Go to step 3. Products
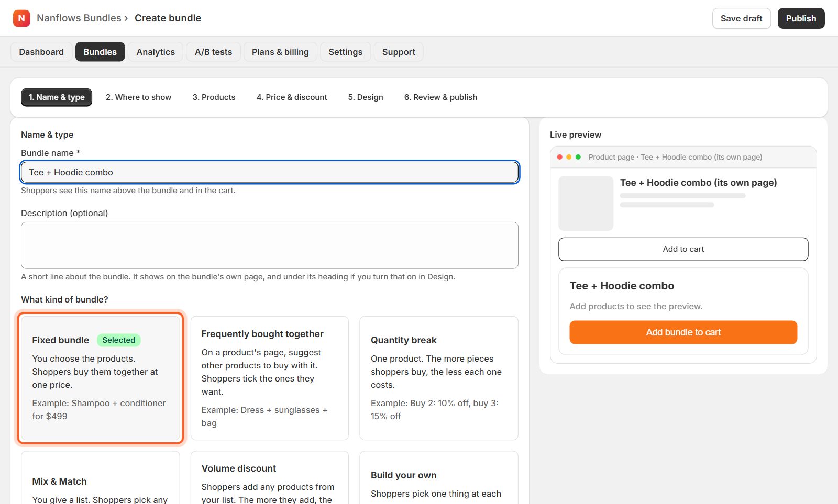838x504 pixels. coord(214,97)
